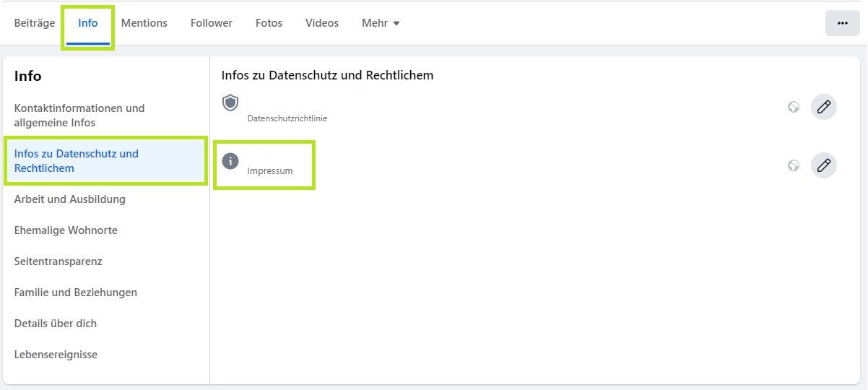This screenshot has height=390, width=868.
Task: Select the Info tab
Action: (x=88, y=23)
